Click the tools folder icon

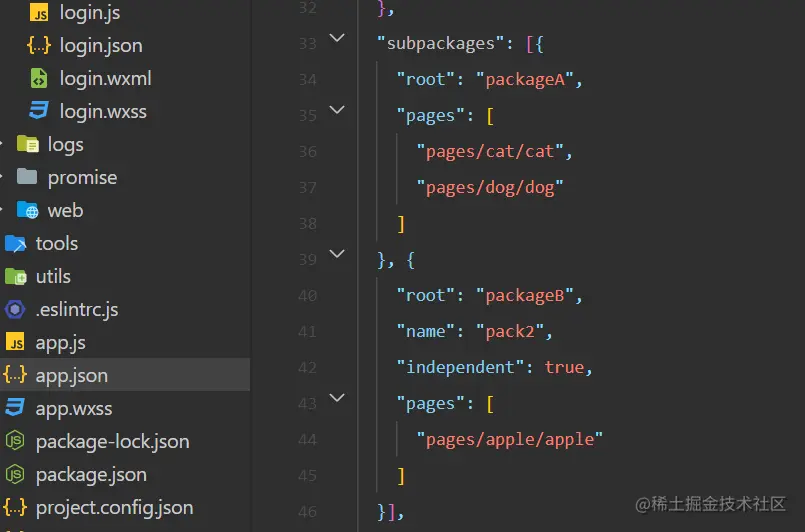pos(15,243)
